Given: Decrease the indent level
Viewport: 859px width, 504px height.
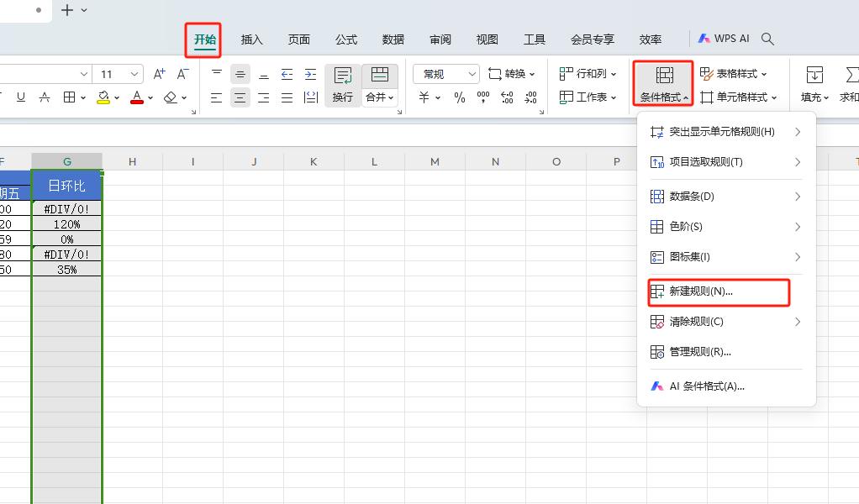Looking at the screenshot, I should pos(287,74).
